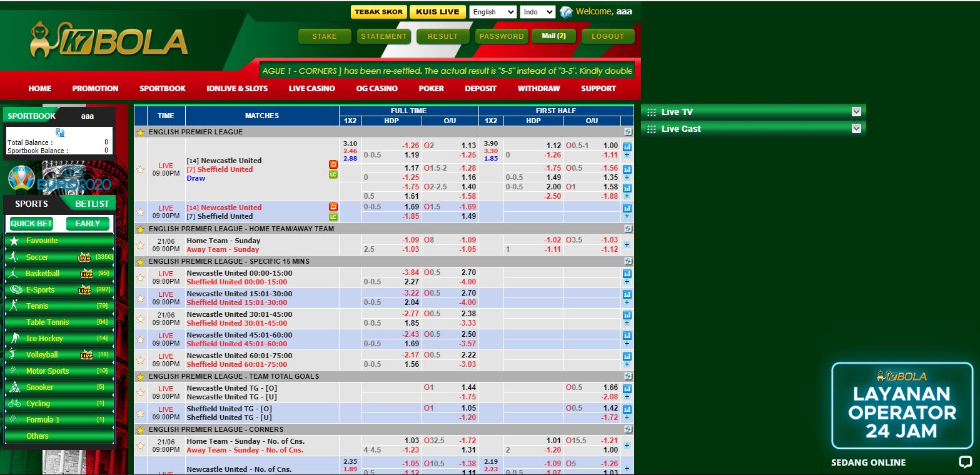The width and height of the screenshot is (980, 475).
Task: Choose Tennis in the sports list
Action: pyautogui.click(x=59, y=306)
